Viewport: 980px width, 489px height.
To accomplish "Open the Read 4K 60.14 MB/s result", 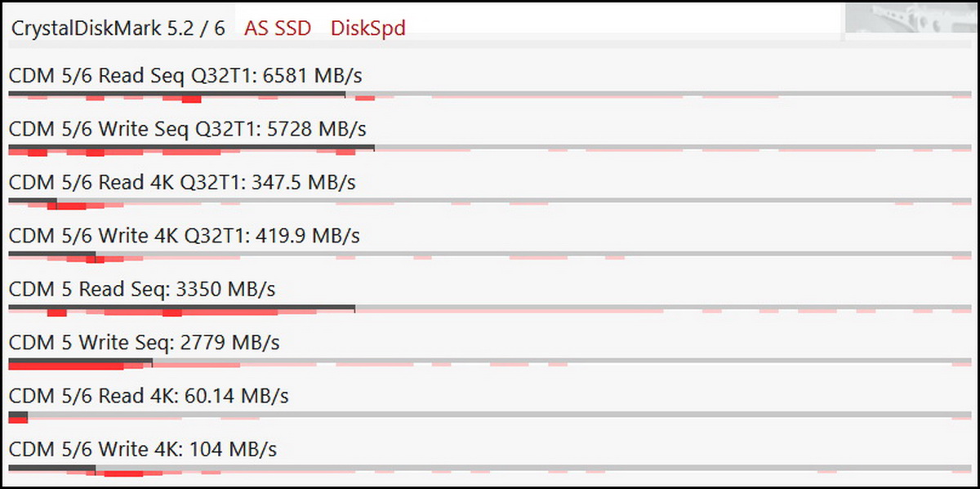I will click(x=149, y=396).
